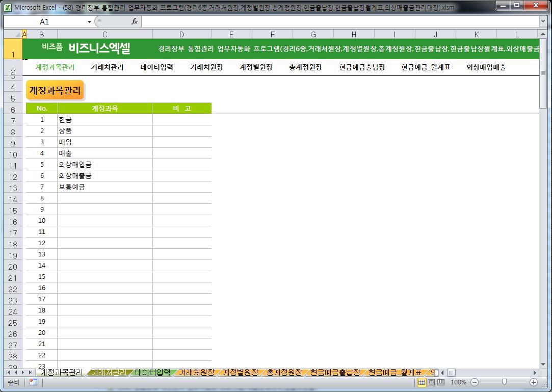Image resolution: width=552 pixels, height=392 pixels.
Task: Click the horizontal scrollbar right arrow
Action: coord(535,372)
